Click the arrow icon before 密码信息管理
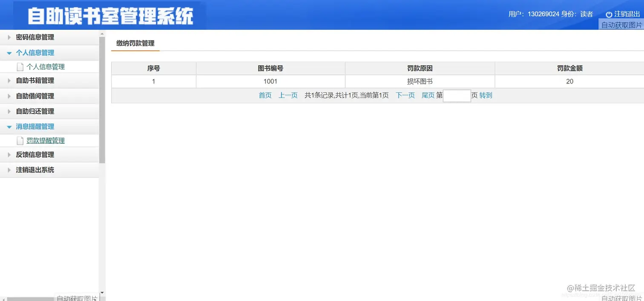This screenshot has height=301, width=644. point(8,37)
